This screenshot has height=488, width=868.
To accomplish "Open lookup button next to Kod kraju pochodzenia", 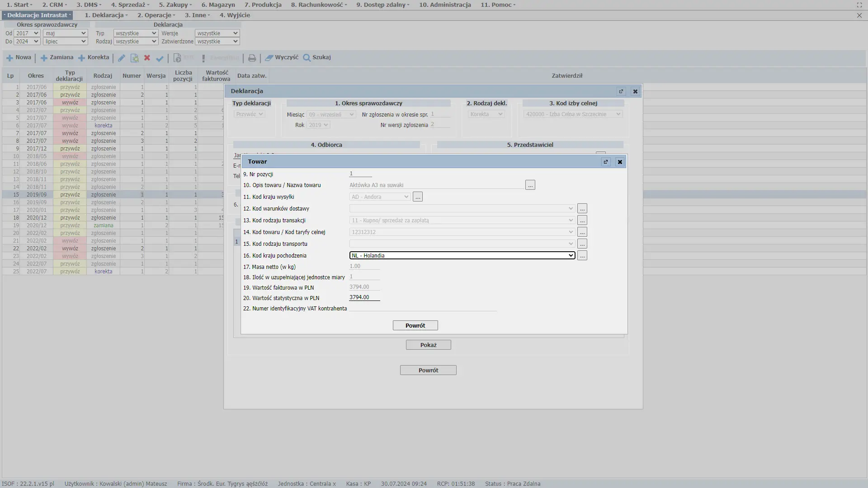I will pos(582,256).
